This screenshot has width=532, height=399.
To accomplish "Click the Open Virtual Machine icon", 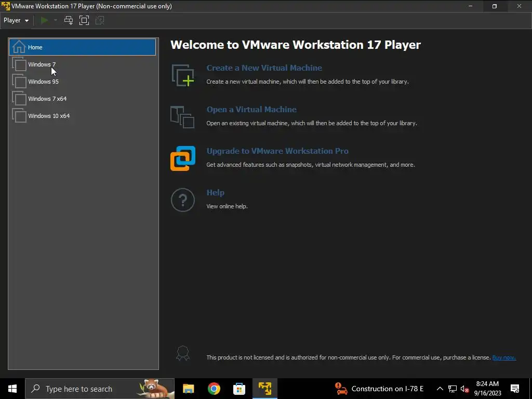I will pyautogui.click(x=182, y=117).
